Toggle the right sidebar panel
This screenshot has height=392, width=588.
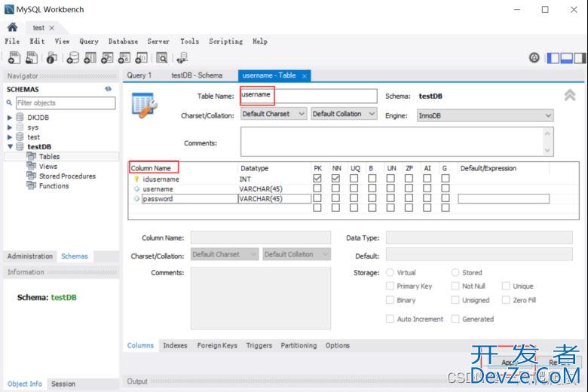[x=580, y=58]
